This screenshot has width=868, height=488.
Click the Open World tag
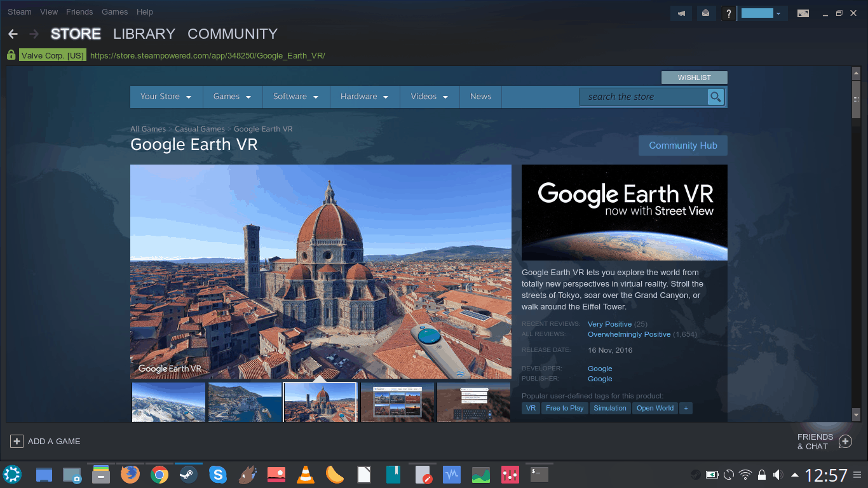click(x=655, y=408)
